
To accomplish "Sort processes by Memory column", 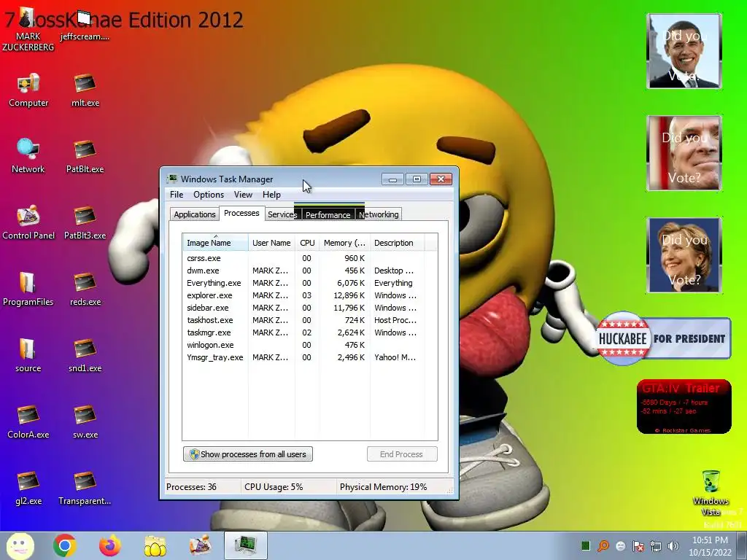I will tap(344, 242).
